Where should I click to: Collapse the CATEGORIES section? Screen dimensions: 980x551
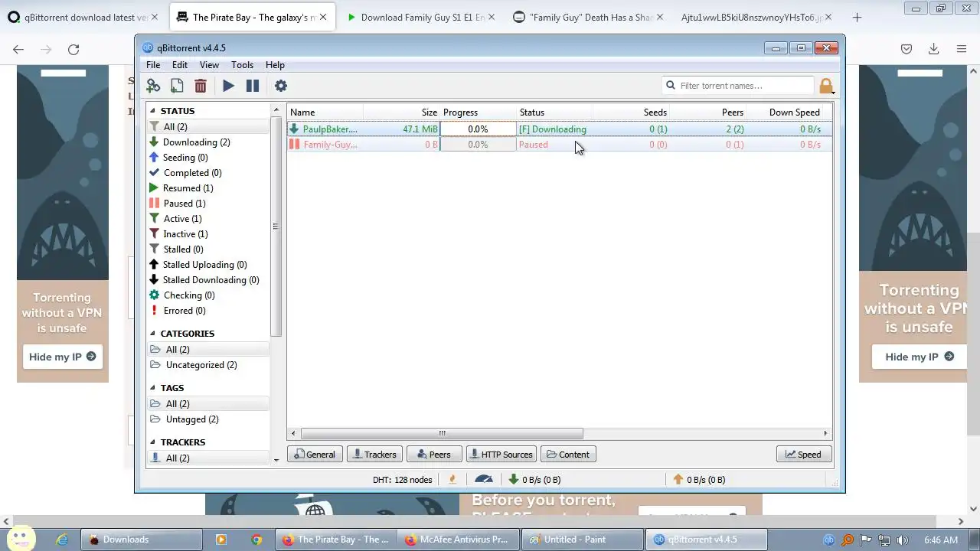(152, 334)
